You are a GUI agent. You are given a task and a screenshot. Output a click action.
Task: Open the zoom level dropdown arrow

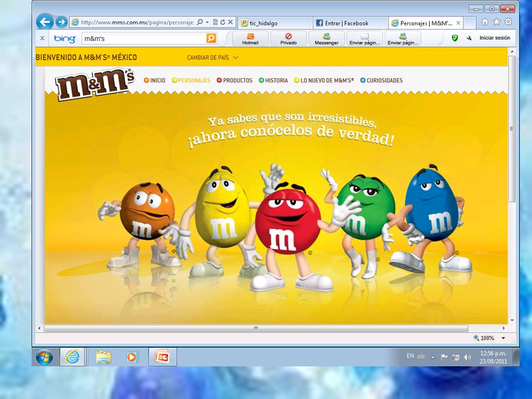point(503,338)
